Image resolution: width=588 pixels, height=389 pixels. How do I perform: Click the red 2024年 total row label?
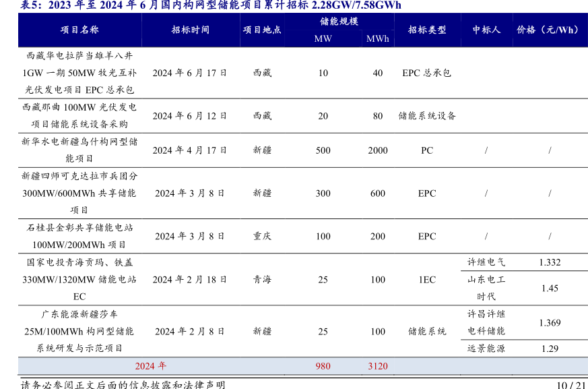click(151, 366)
